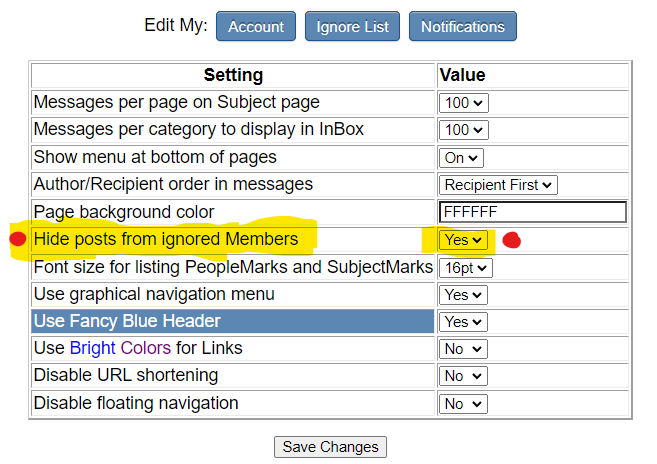Open Author/Recipient order dropdown

coord(499,185)
